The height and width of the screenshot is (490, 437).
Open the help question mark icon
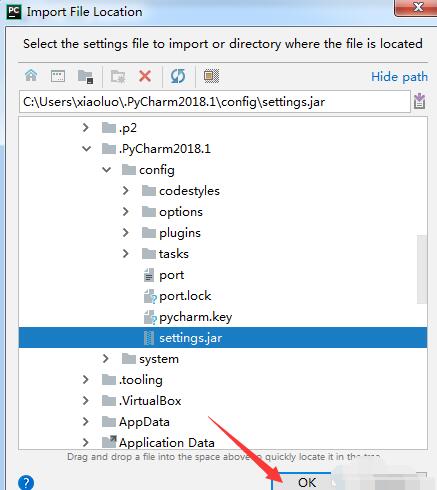point(26,482)
